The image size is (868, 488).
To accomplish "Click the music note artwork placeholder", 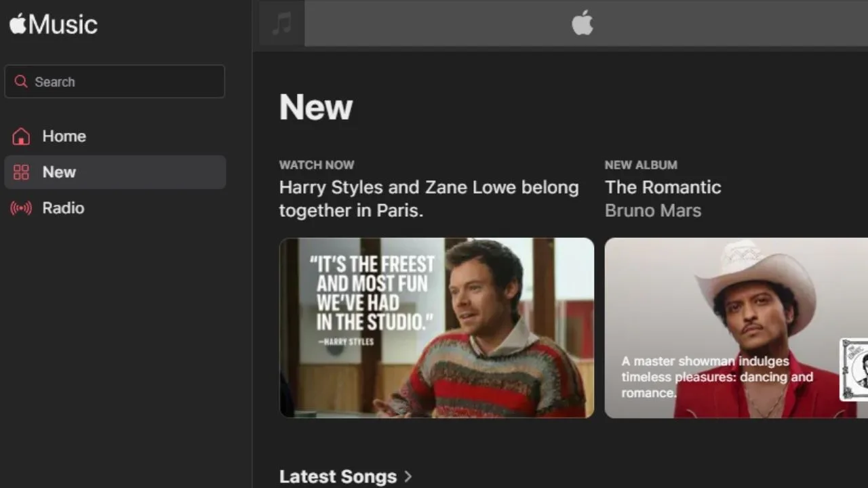I will click(281, 24).
